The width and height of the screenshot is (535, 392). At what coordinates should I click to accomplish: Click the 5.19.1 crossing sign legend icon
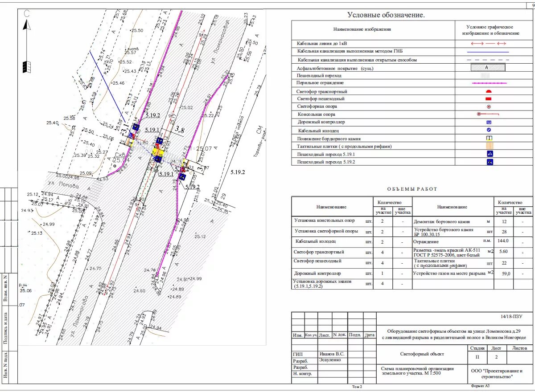(490, 154)
